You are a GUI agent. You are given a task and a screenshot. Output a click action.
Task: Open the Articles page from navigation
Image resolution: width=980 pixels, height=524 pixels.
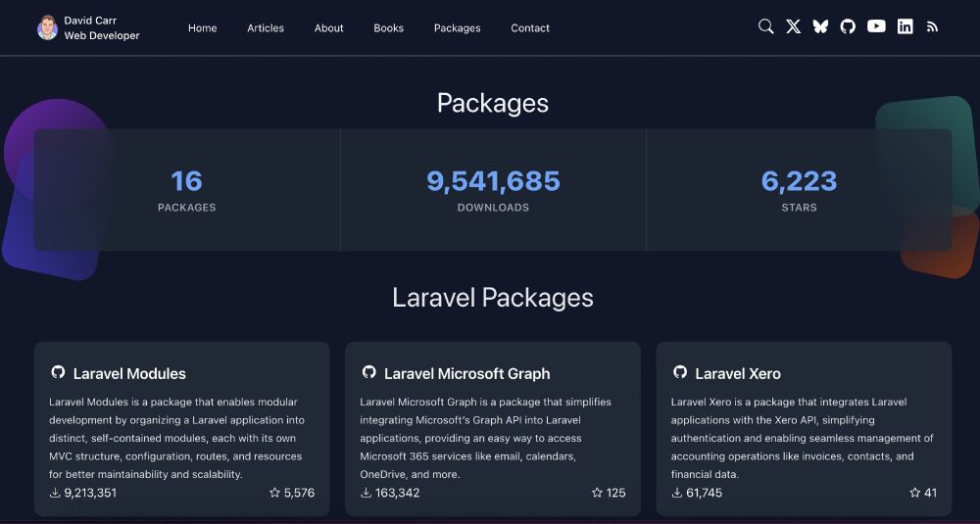(x=266, y=28)
